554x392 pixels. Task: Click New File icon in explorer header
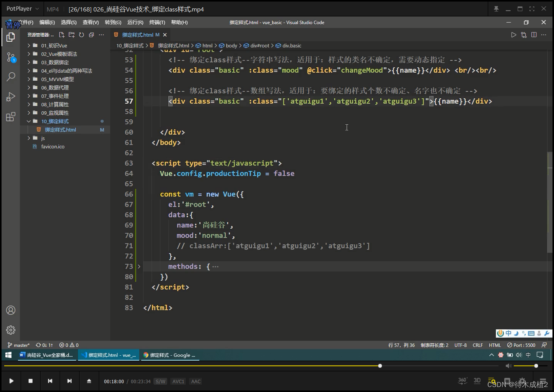click(62, 35)
